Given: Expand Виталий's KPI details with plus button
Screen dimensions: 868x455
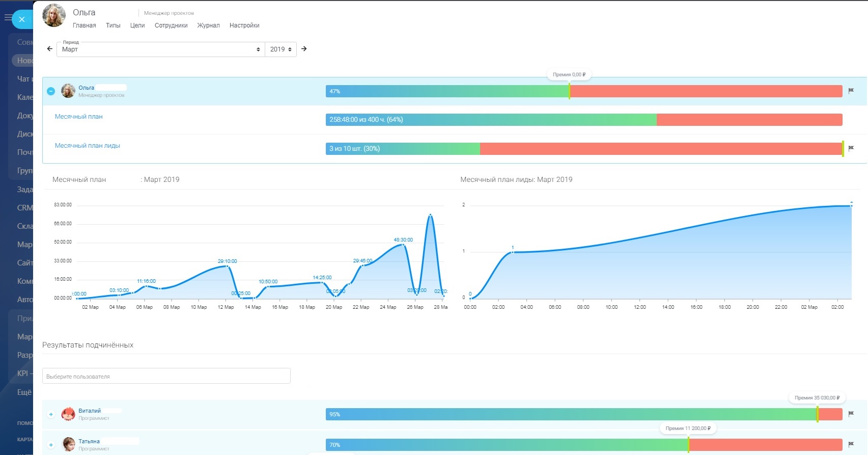Looking at the screenshot, I should 51,414.
